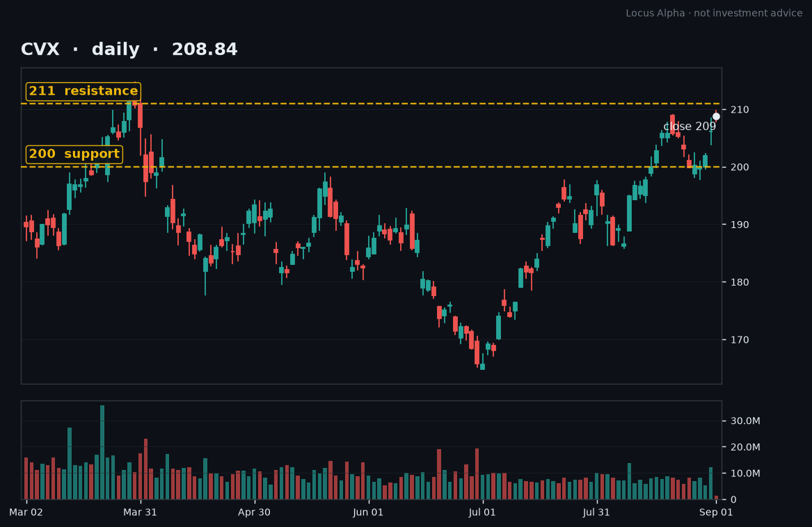812x527 pixels.
Task: Click the 208.84 last price in title
Action: [x=205, y=49]
